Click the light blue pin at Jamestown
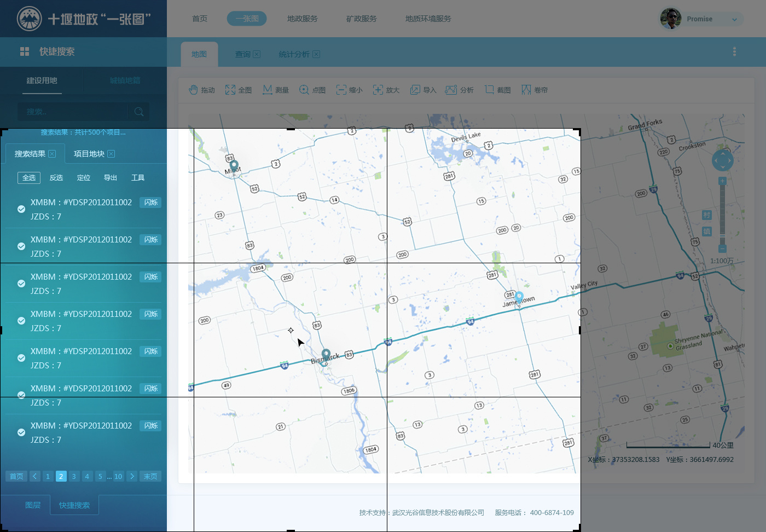 (519, 297)
